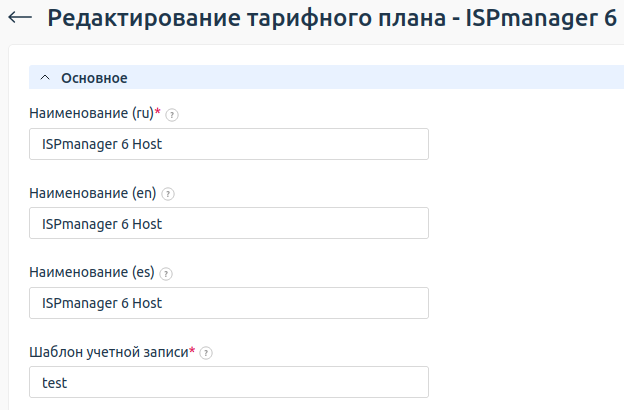Screen dimensions: 624x410
Task: Focus the Наименование (es) input field
Action: pos(229,302)
